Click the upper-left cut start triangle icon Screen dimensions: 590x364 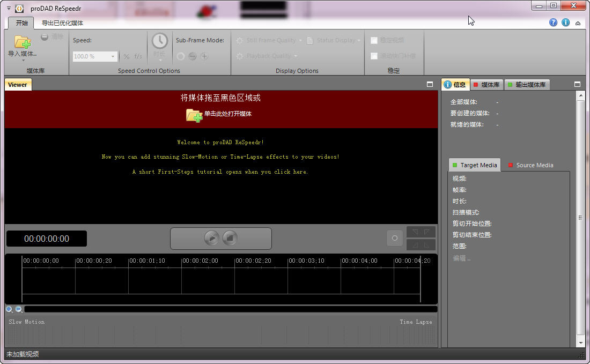click(415, 232)
